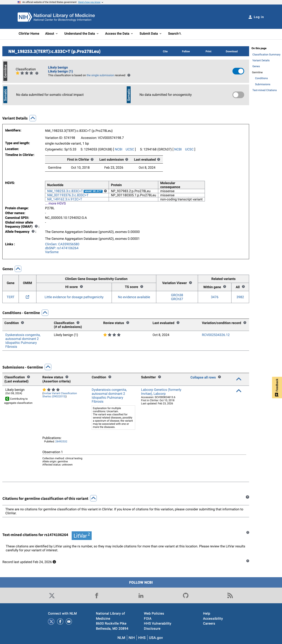
Task: Open the 3476 within-gene variants link
Action: [x=215, y=297]
